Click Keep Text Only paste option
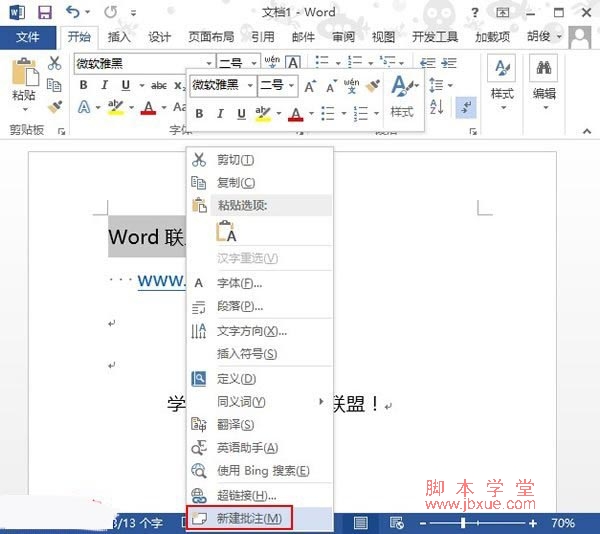This screenshot has height=534, width=600. 227,231
